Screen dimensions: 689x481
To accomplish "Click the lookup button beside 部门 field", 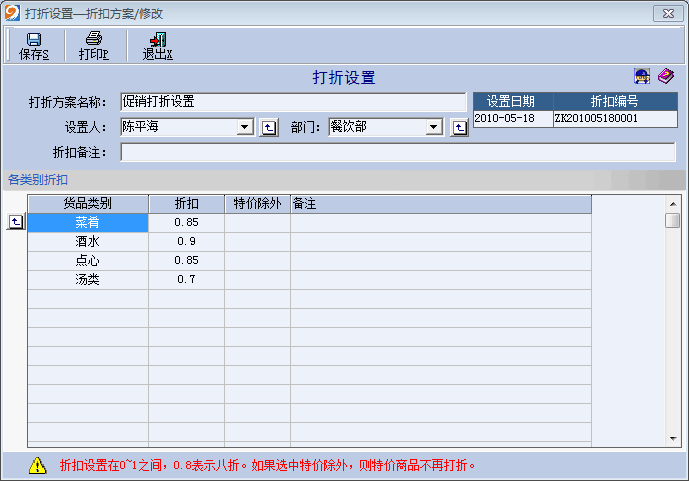I will [459, 128].
